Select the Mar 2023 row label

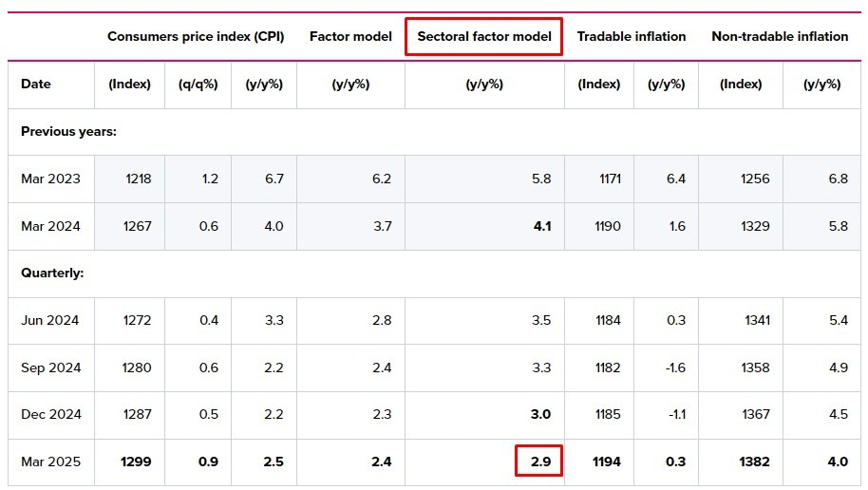(x=51, y=179)
